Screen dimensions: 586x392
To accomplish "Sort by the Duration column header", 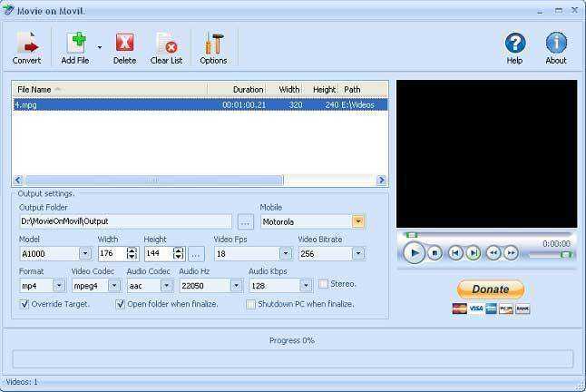I will [x=237, y=89].
